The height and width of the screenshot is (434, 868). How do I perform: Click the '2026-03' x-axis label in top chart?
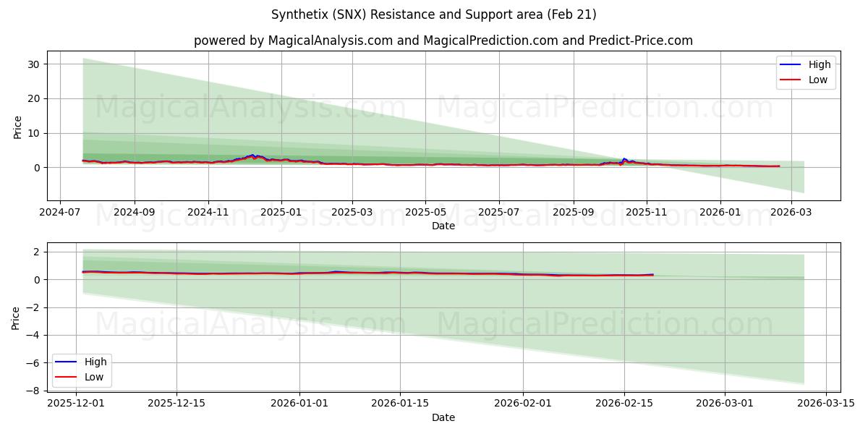(791, 213)
